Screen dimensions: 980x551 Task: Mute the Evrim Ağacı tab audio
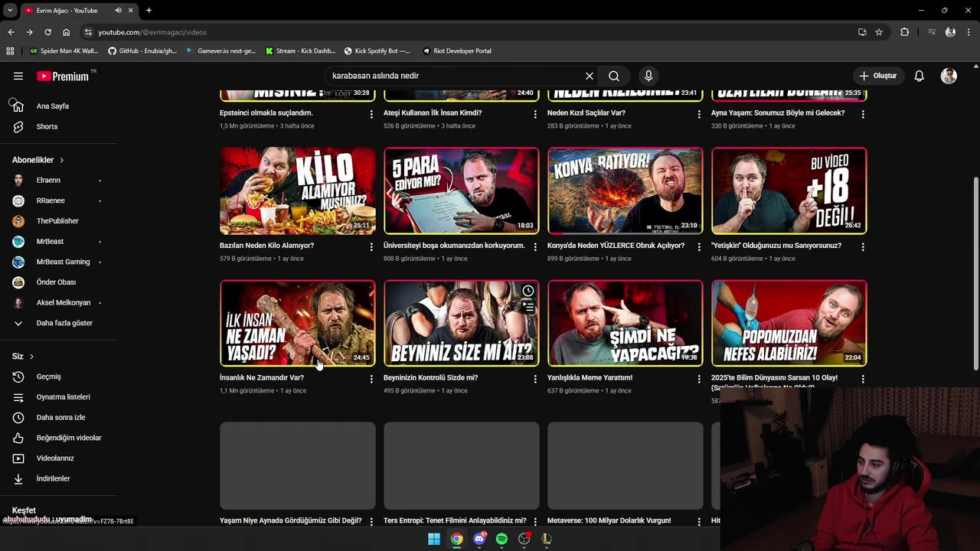118,11
